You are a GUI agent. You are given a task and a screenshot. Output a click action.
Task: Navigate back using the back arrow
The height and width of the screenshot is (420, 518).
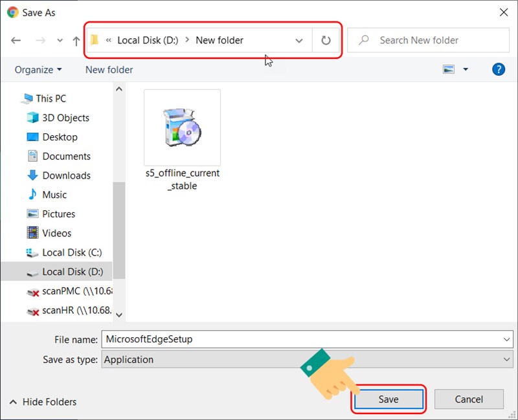[x=16, y=40]
